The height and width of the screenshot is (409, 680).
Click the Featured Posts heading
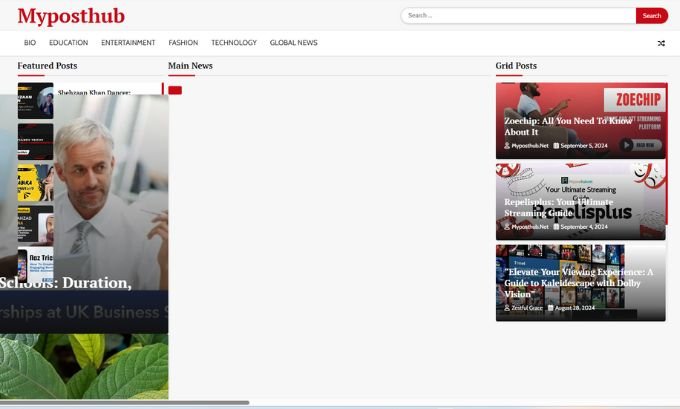[x=47, y=66]
